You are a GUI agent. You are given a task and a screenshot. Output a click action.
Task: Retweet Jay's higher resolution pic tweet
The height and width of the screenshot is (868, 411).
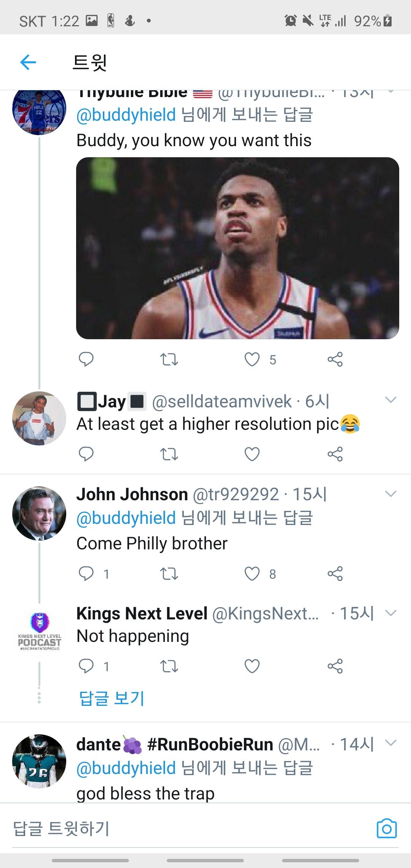click(x=169, y=454)
